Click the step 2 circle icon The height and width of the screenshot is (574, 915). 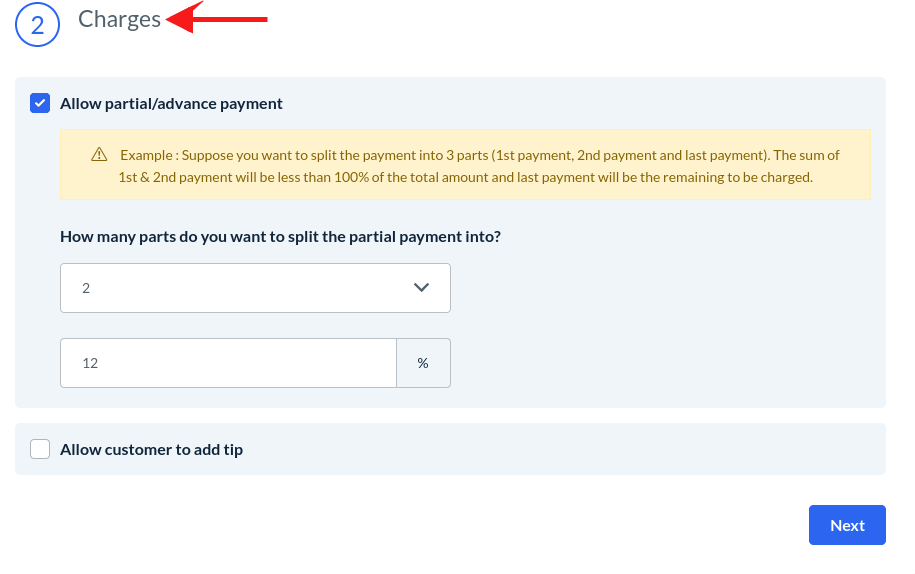[38, 25]
